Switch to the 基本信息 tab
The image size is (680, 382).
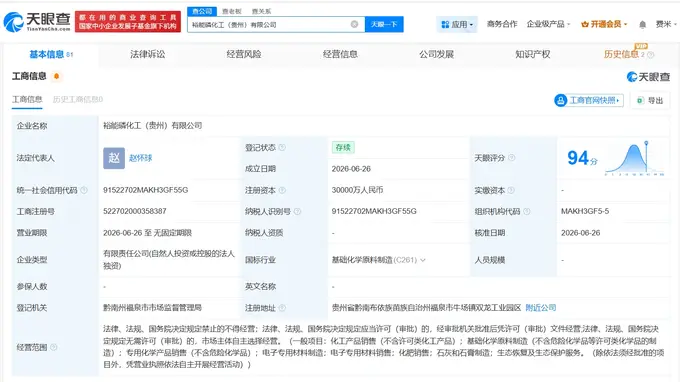(51, 54)
